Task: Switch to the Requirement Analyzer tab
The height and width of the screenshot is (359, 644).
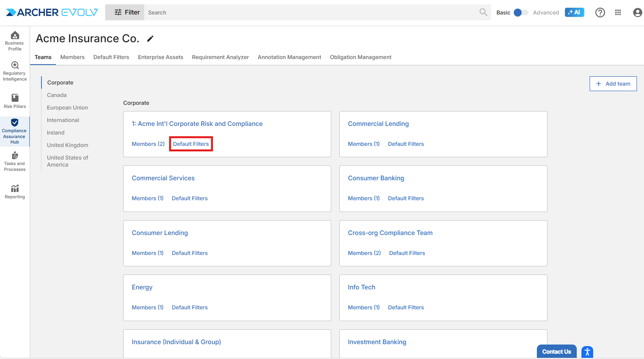Action: [220, 57]
